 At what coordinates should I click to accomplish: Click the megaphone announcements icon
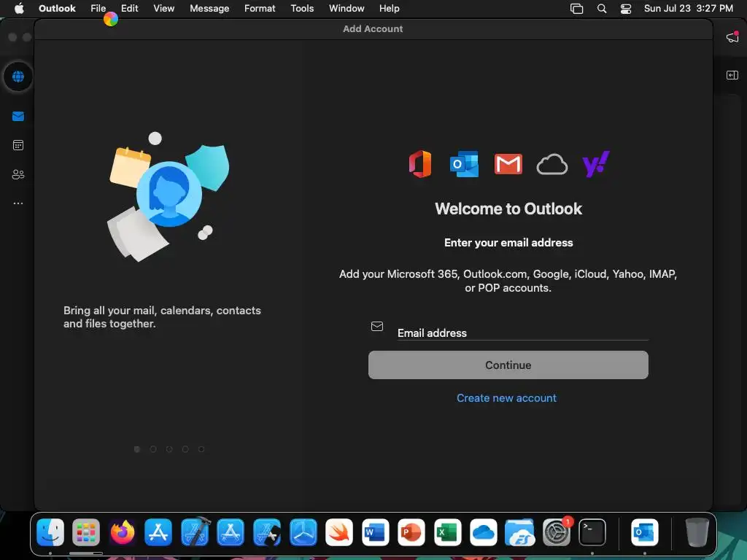pos(732,36)
